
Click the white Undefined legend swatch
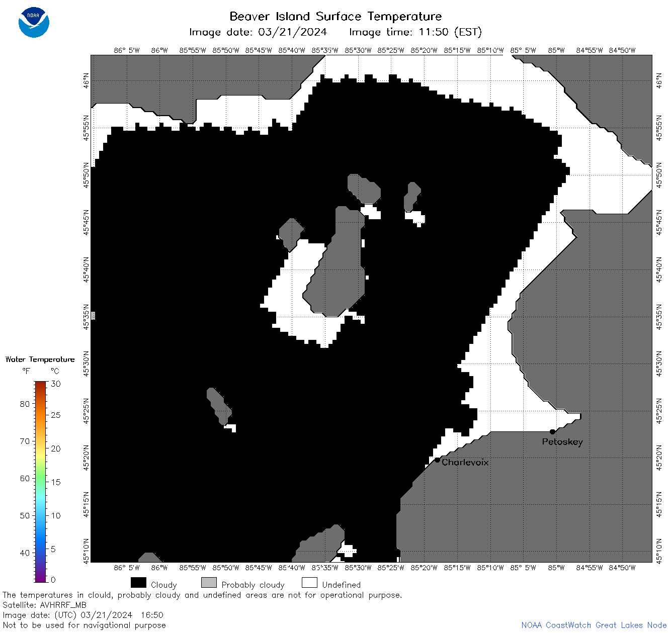click(x=309, y=582)
